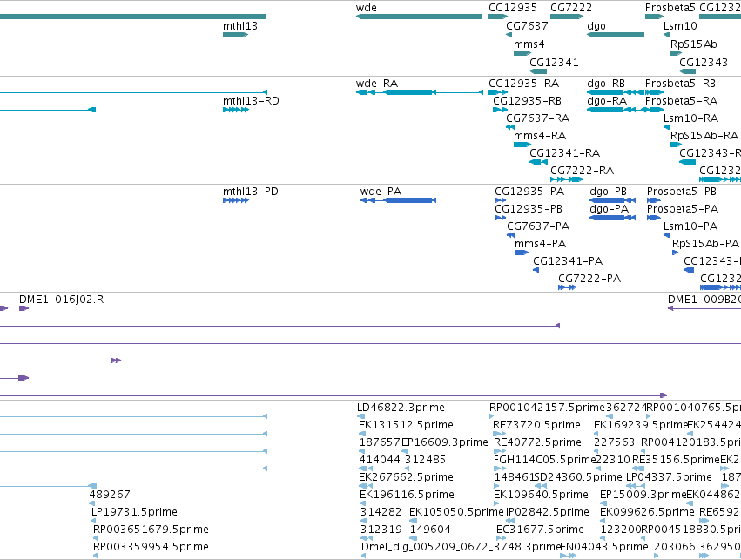Image resolution: width=741 pixels, height=560 pixels.
Task: Open the Prosbeta5-RB transcript label
Action: pos(681,84)
